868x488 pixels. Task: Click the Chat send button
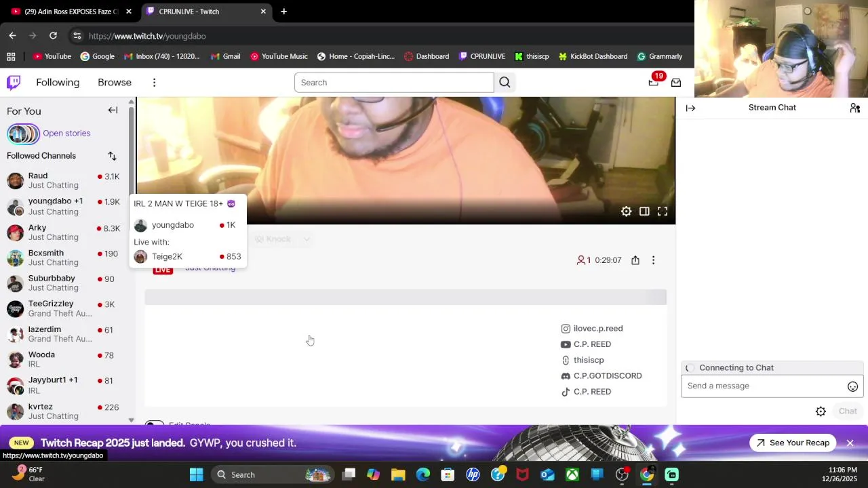(x=848, y=411)
